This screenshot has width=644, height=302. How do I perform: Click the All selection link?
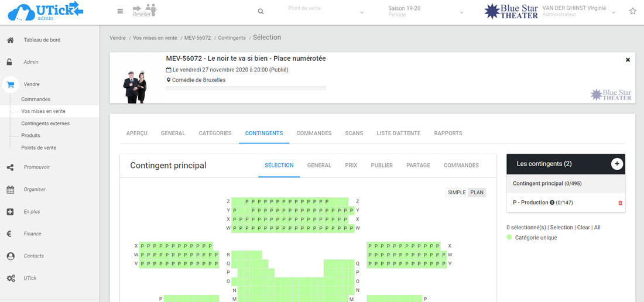597,228
